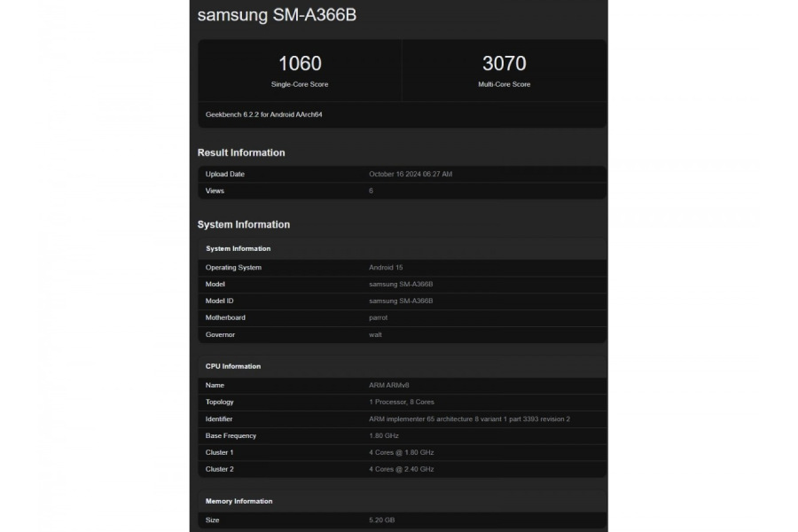The height and width of the screenshot is (532, 798).
Task: Click the Topology 1 Processor 8 Cores row
Action: (x=399, y=402)
